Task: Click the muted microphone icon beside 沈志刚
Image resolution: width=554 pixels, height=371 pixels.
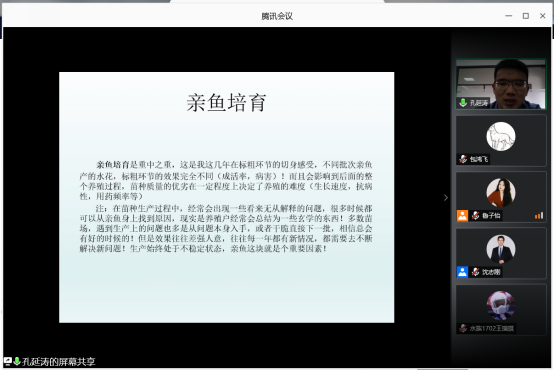Action: coord(476,272)
